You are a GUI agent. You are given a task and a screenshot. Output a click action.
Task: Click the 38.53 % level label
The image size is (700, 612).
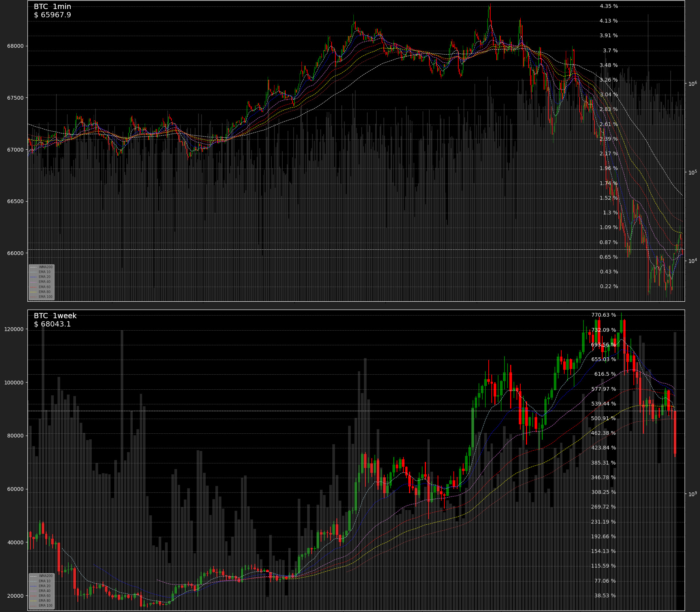(605, 596)
